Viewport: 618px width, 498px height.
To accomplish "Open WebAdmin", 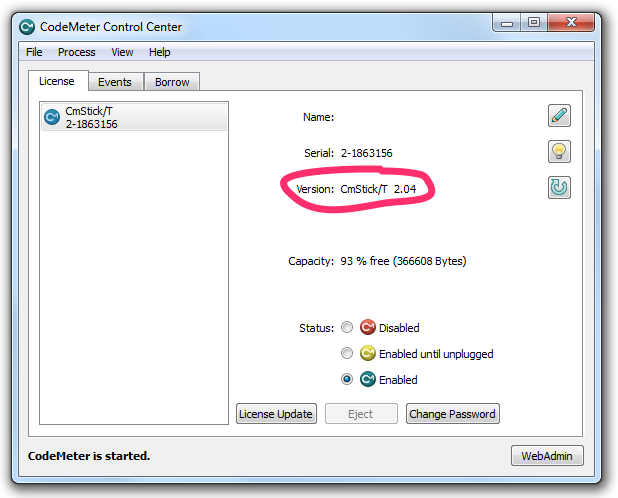I will pyautogui.click(x=547, y=456).
